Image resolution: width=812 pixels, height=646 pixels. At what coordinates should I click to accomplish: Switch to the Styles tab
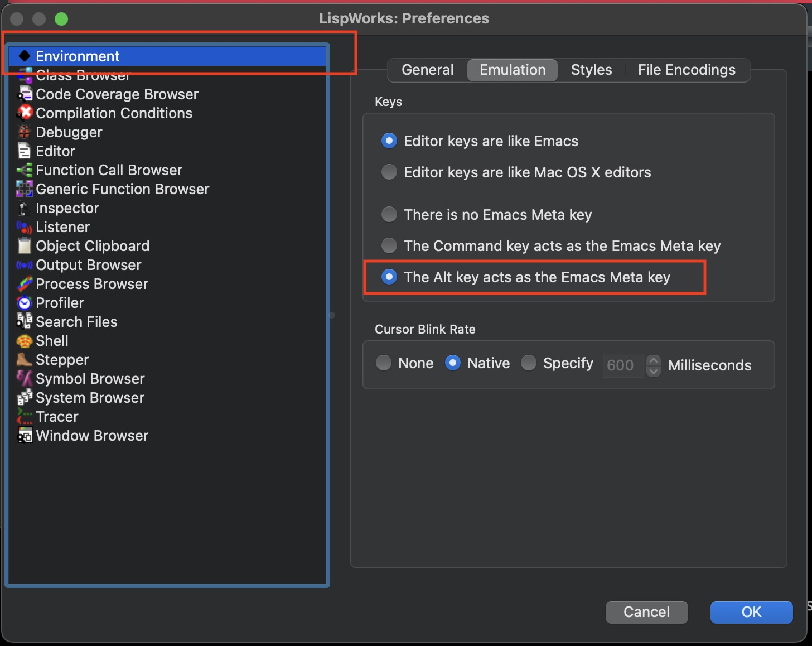pyautogui.click(x=592, y=70)
